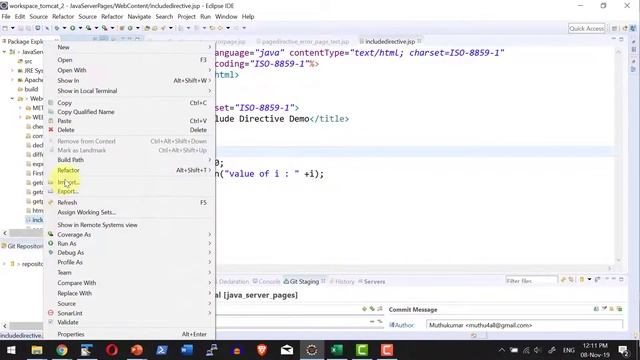
Task: Open the Opera browser from the taskbar
Action: 112,350
